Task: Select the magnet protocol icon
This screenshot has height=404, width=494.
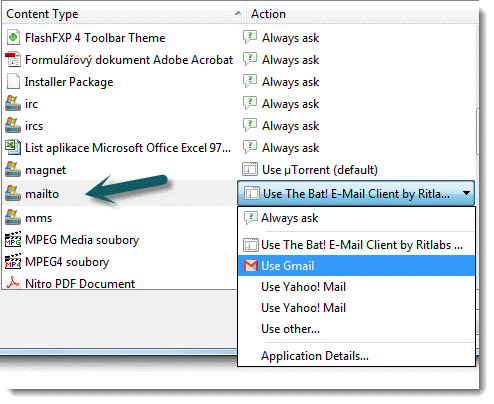Action: [13, 169]
